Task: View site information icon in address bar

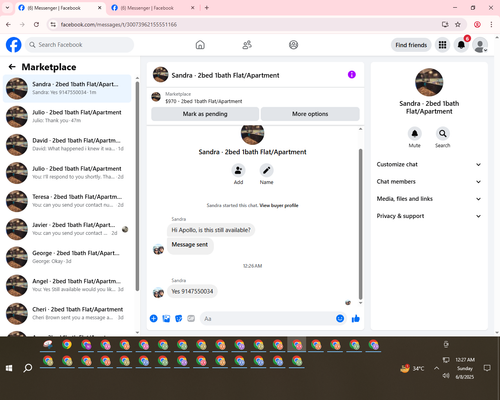Action: coord(53,24)
